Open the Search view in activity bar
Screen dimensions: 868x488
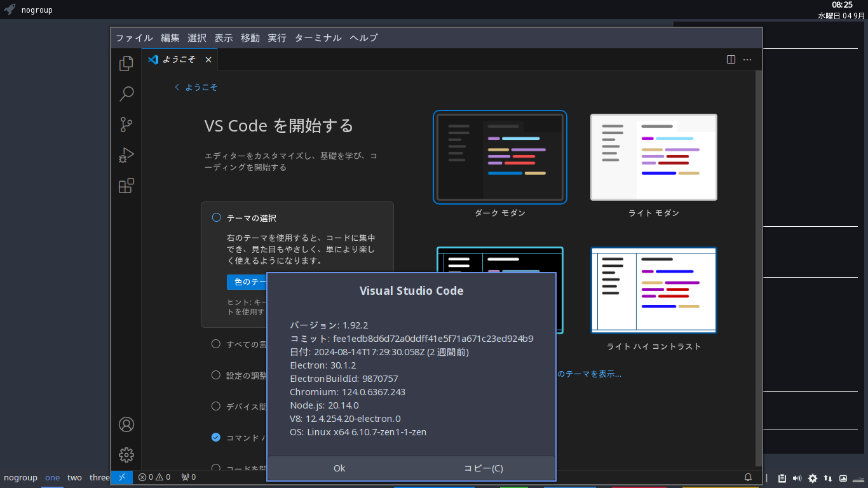tap(126, 94)
